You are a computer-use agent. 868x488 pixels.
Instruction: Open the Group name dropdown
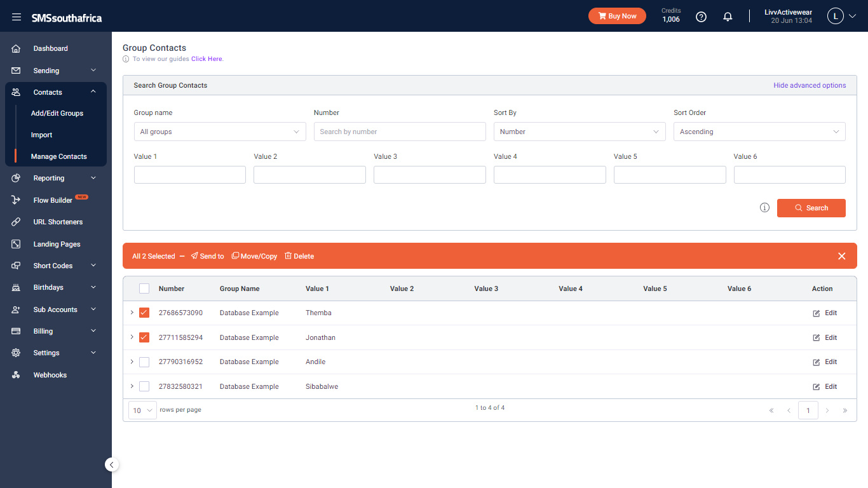[220, 132]
